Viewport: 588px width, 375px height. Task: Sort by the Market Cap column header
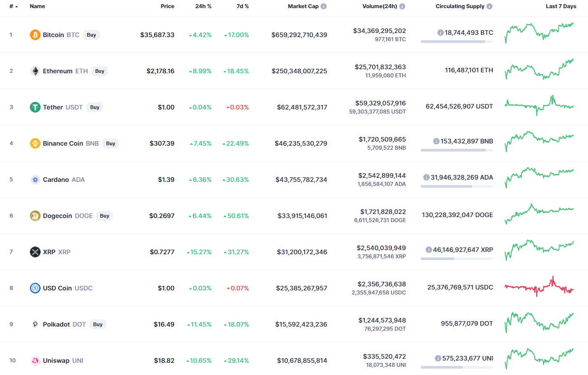pyautogui.click(x=303, y=6)
